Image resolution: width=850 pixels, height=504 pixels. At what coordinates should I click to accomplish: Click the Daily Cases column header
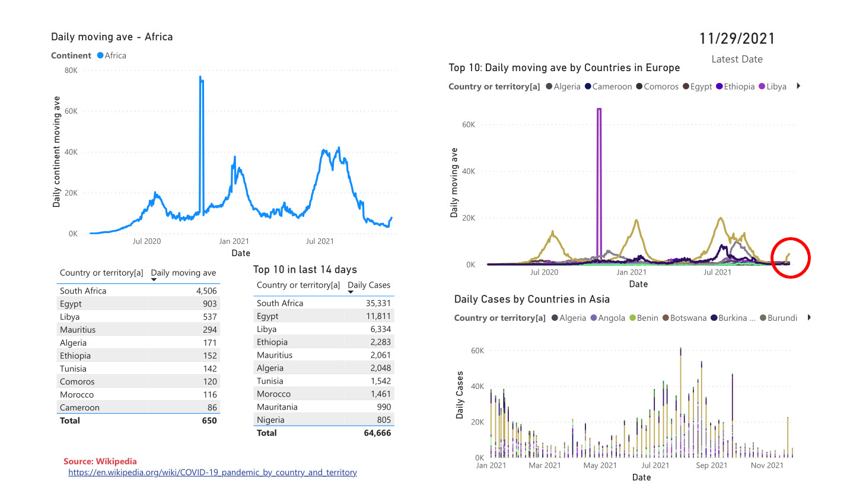[x=368, y=285]
